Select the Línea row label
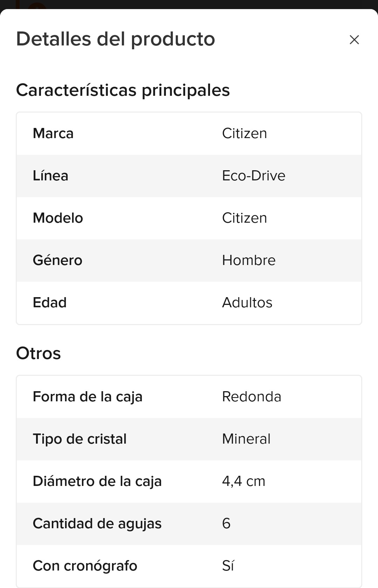The height and width of the screenshot is (588, 378). tap(50, 176)
